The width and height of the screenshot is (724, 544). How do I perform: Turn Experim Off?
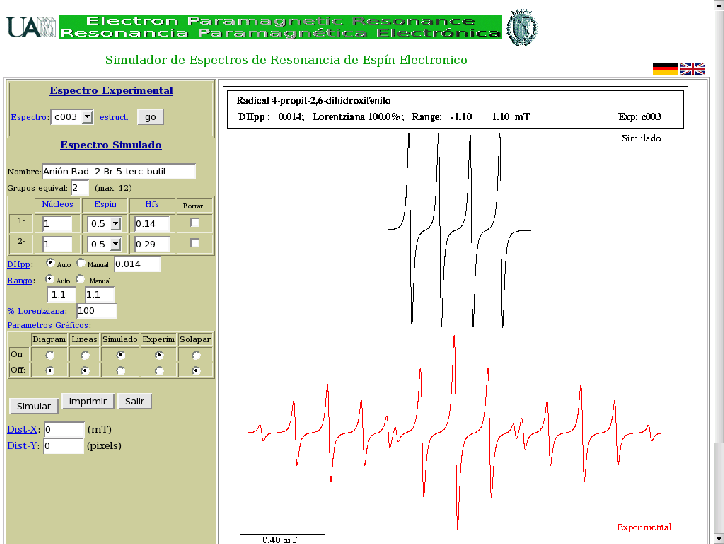159,370
